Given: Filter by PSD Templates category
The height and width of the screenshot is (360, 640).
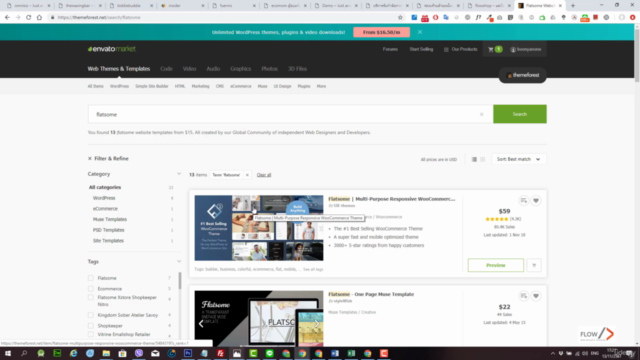Looking at the screenshot, I should 109,230.
